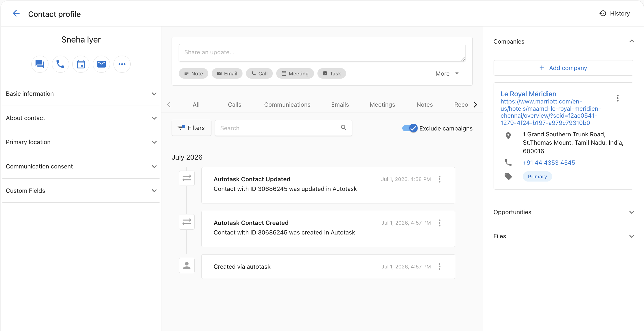Switch to the Notes tab
This screenshot has height=331, width=644.
coord(425,105)
